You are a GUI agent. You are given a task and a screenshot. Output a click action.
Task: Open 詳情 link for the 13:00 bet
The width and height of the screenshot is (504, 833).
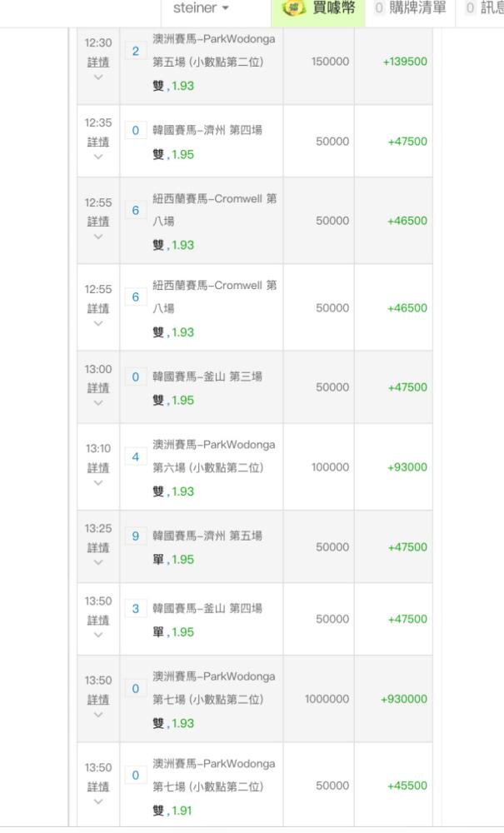point(98,388)
